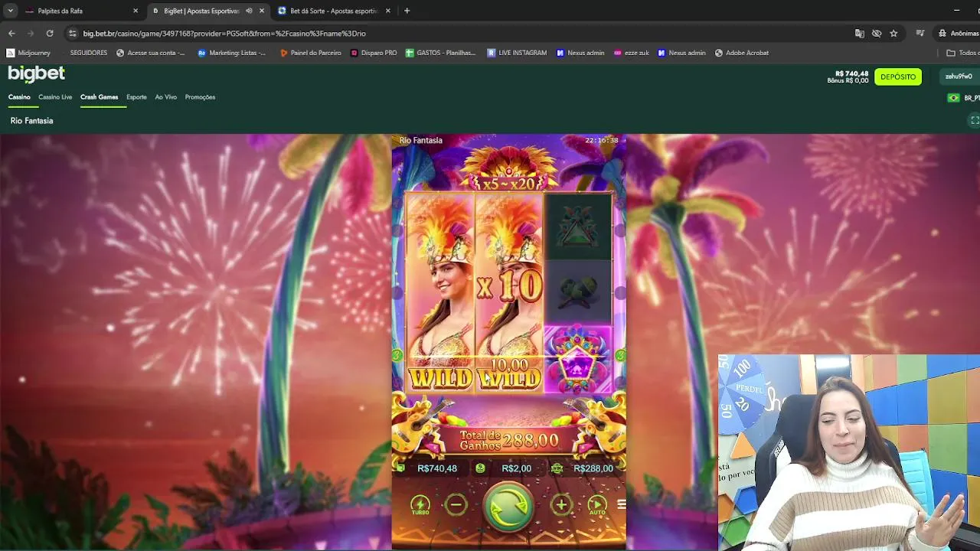Open the tab search dropdown

point(10,11)
